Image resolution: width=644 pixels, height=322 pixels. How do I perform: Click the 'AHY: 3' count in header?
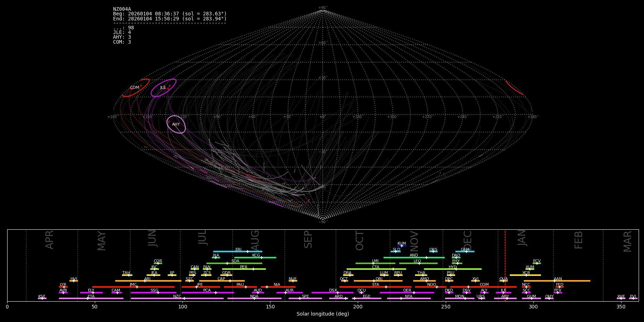click(x=122, y=37)
